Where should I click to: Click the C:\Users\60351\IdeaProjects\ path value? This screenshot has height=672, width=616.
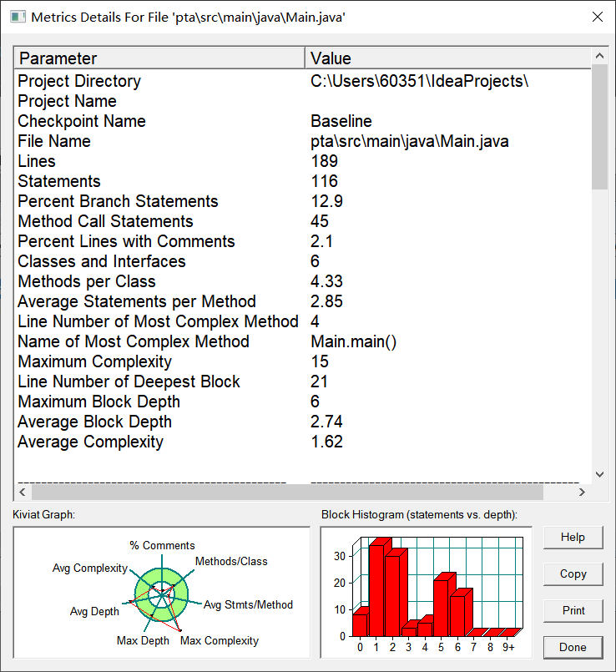pos(419,81)
